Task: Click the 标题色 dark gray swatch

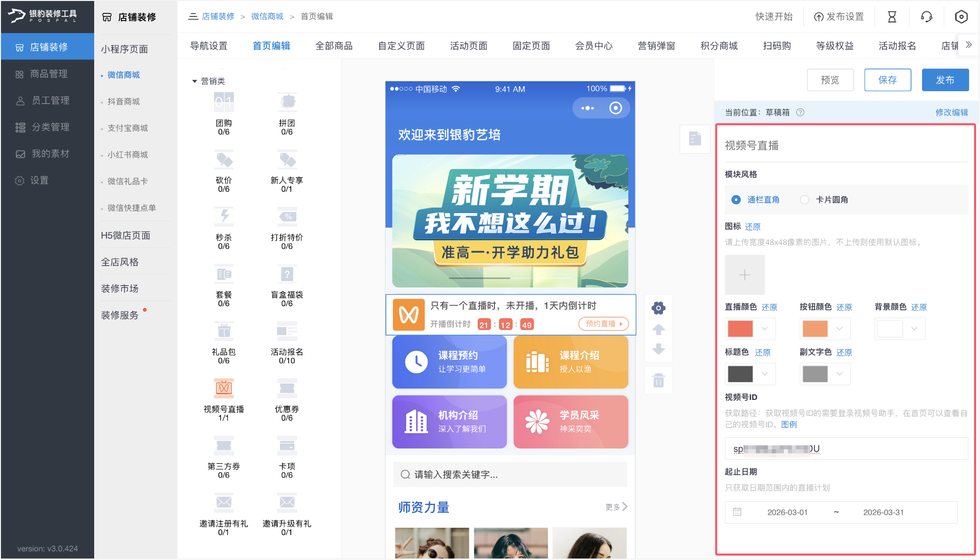Action: point(740,374)
